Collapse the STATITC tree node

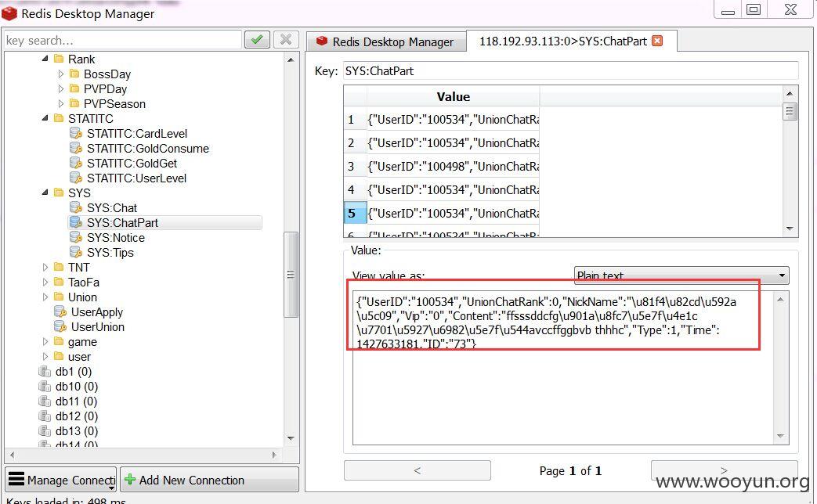[x=45, y=119]
